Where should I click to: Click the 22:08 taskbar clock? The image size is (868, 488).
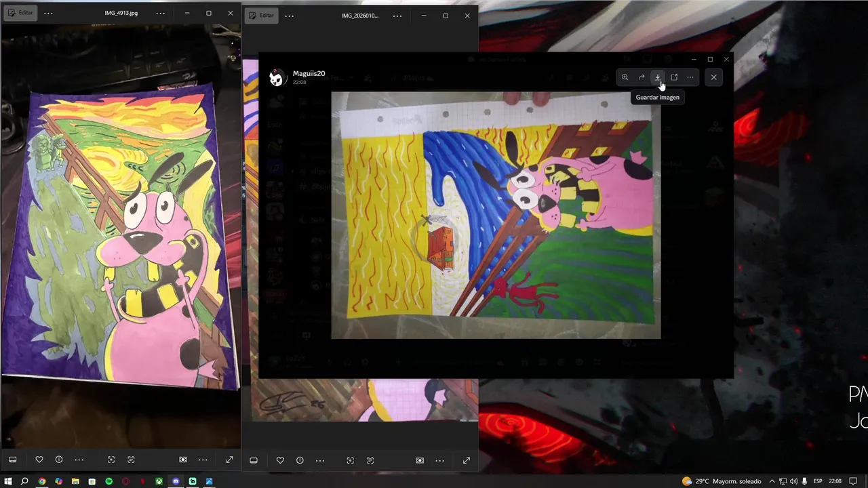click(x=835, y=481)
